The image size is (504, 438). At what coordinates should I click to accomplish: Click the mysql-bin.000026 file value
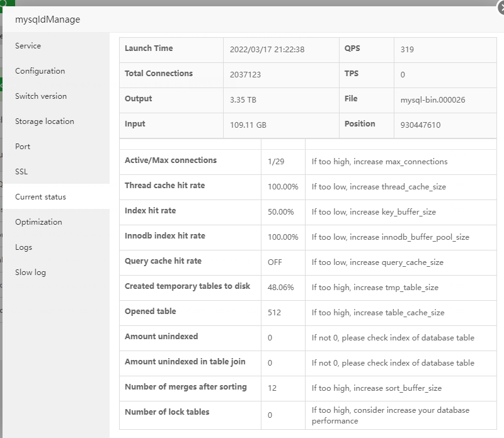coord(433,100)
